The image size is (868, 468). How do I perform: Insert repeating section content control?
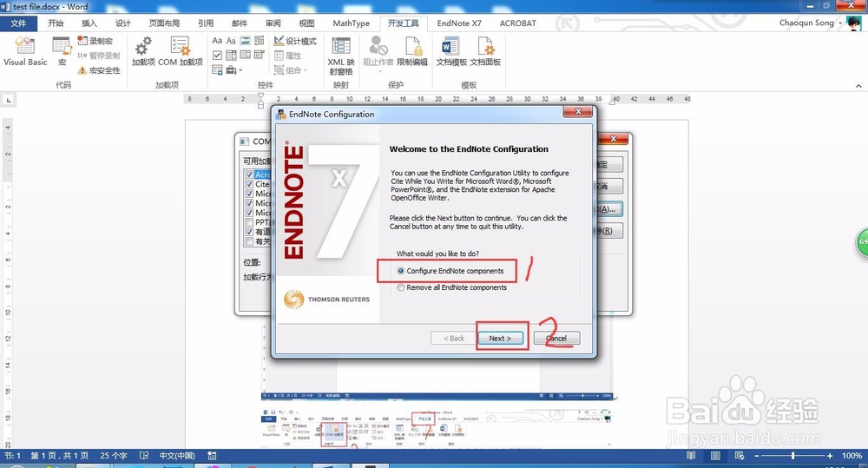pos(217,69)
